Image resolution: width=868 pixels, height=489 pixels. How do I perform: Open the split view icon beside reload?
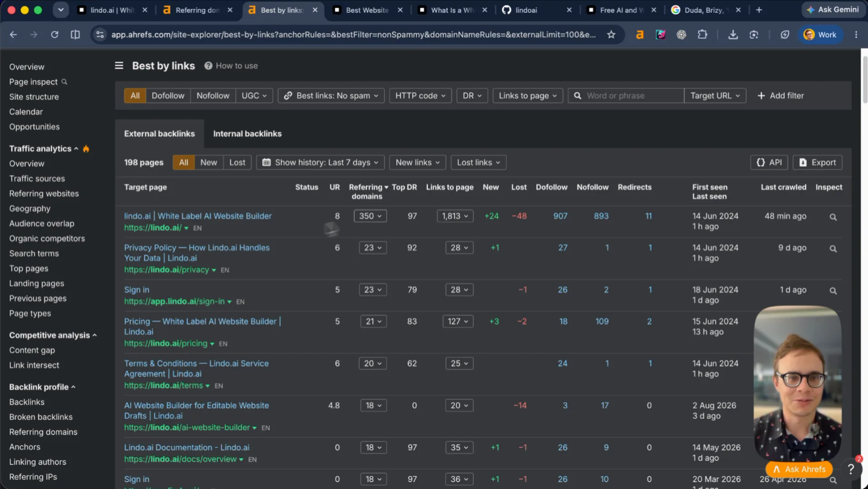click(x=75, y=34)
